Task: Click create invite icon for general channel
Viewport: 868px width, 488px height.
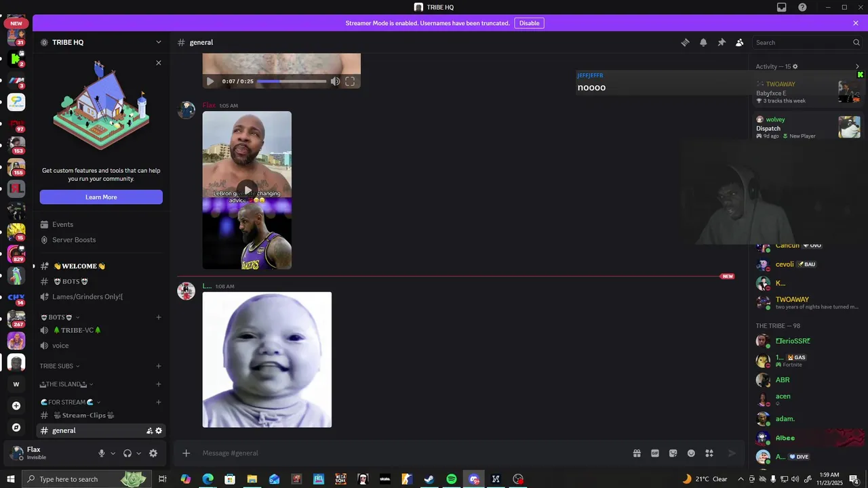Action: 149,430
